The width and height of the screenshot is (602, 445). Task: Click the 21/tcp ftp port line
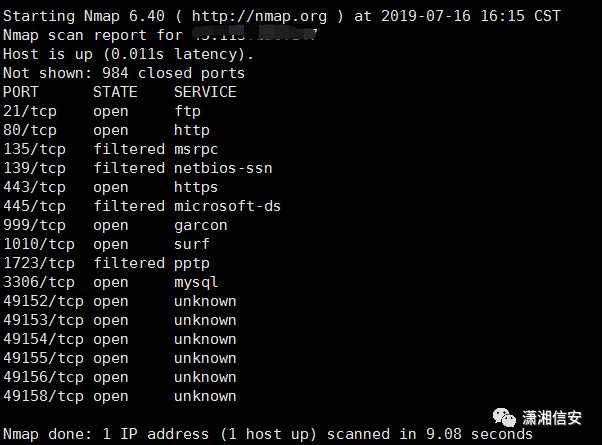[x=102, y=111]
